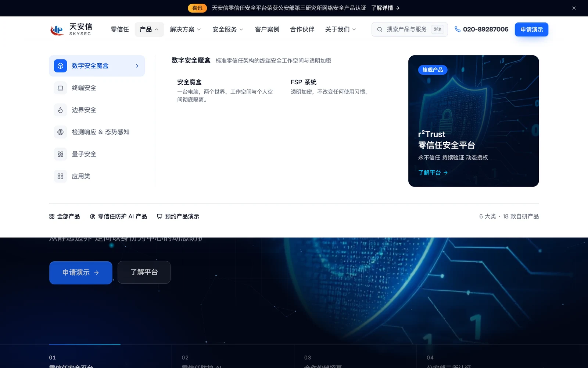
Task: Click the 应用类 grid icon
Action: [61, 176]
